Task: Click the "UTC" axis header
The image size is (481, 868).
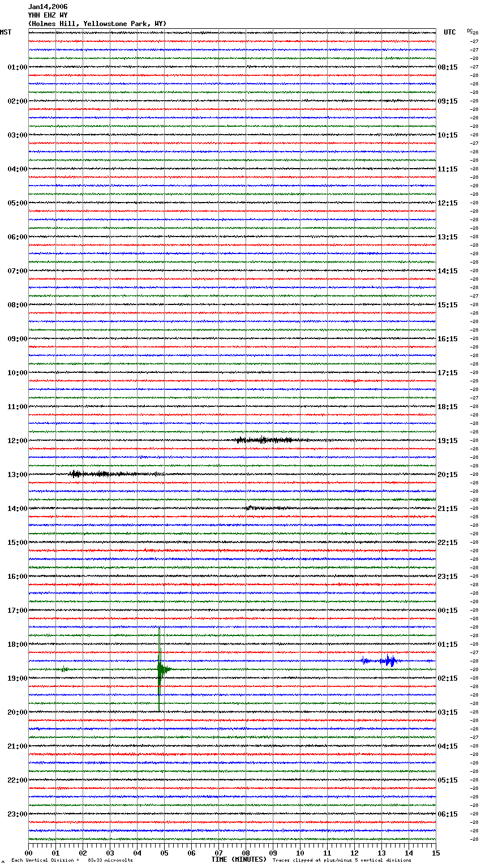Action: (x=450, y=32)
